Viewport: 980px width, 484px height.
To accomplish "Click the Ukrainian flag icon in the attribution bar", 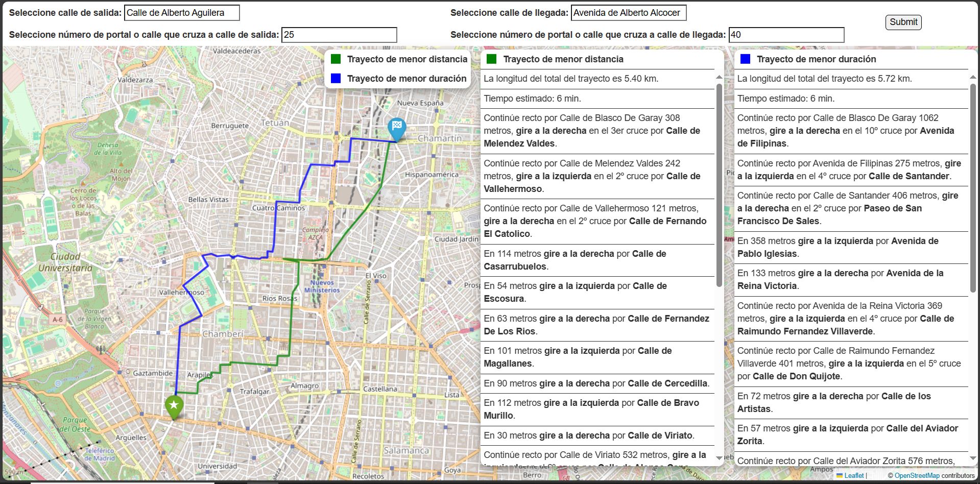I will click(x=840, y=475).
